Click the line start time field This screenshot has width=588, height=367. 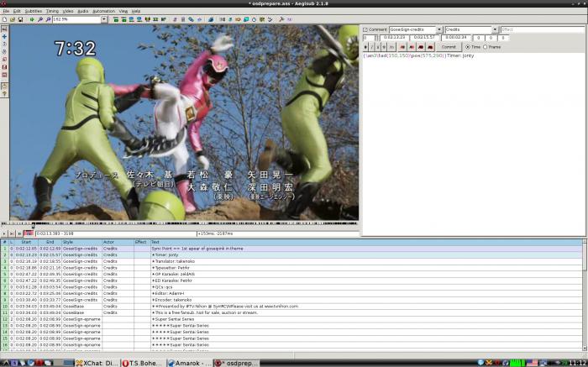pyautogui.click(x=395, y=38)
